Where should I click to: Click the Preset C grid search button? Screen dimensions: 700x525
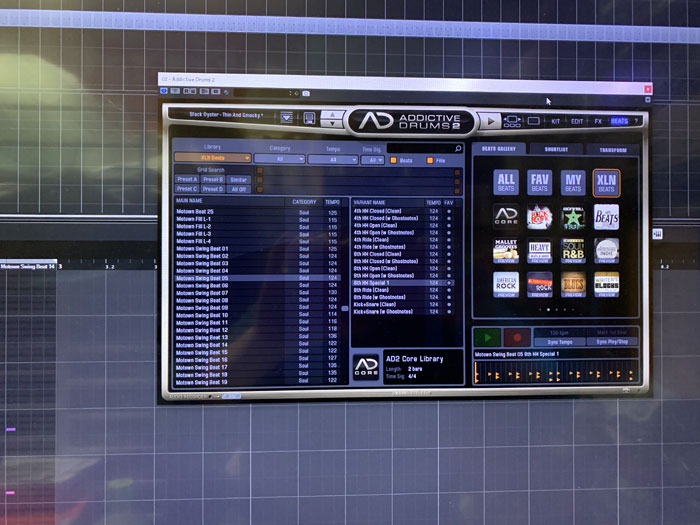click(187, 188)
